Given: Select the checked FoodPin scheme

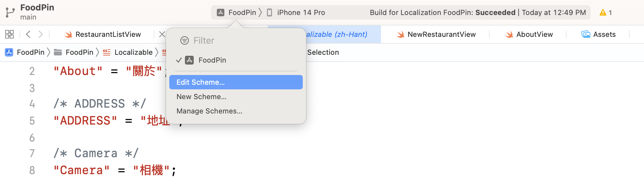Looking at the screenshot, I should coord(212,60).
